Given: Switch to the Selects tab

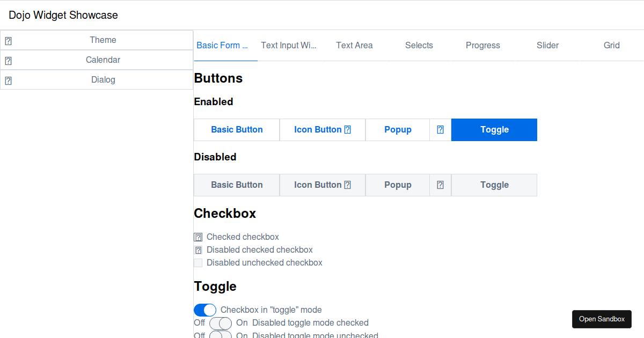Looking at the screenshot, I should [419, 46].
